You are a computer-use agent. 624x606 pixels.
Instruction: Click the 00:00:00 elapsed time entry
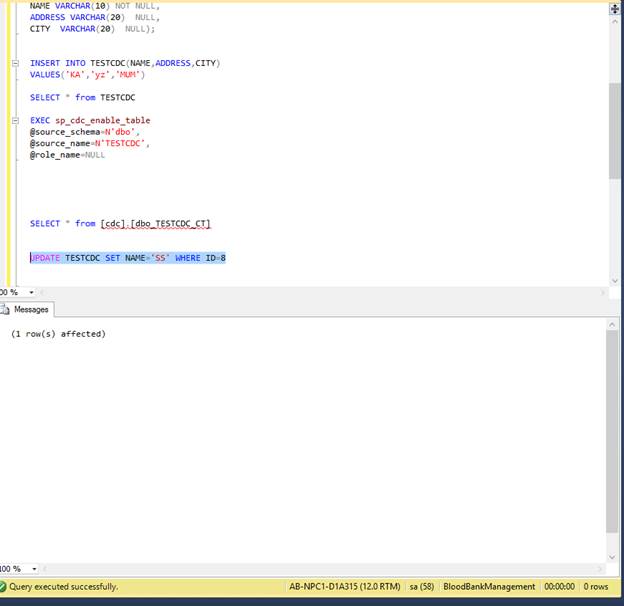560,587
